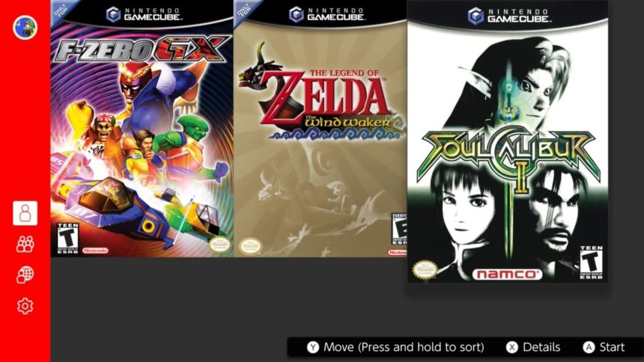Click the Y button icon

(x=313, y=347)
